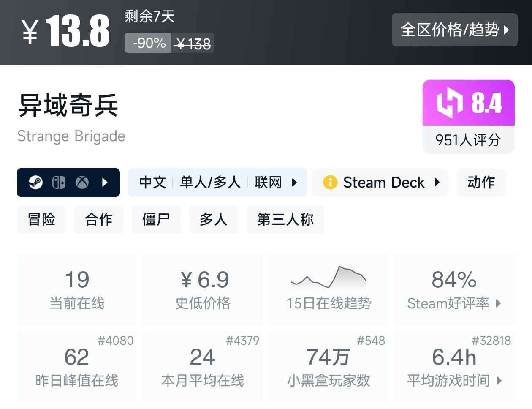Select the 动作 genre tag
The height and width of the screenshot is (409, 532).
tap(481, 183)
